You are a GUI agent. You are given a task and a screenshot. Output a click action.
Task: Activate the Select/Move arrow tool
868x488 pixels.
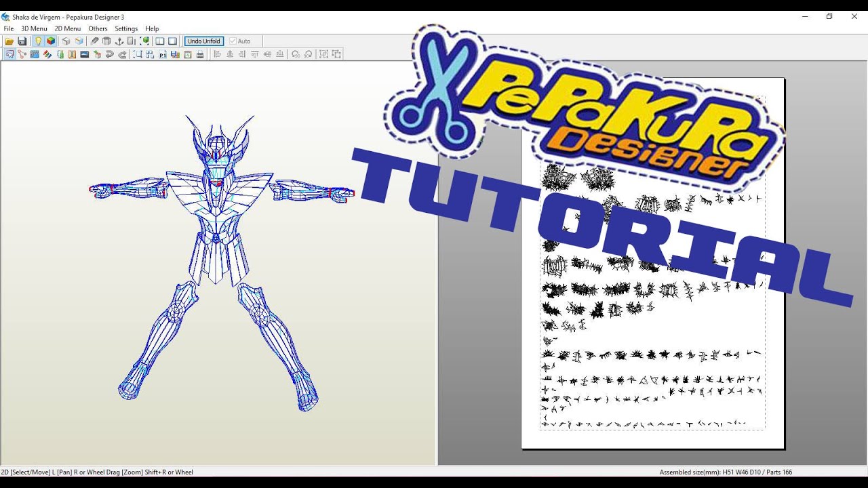click(9, 54)
